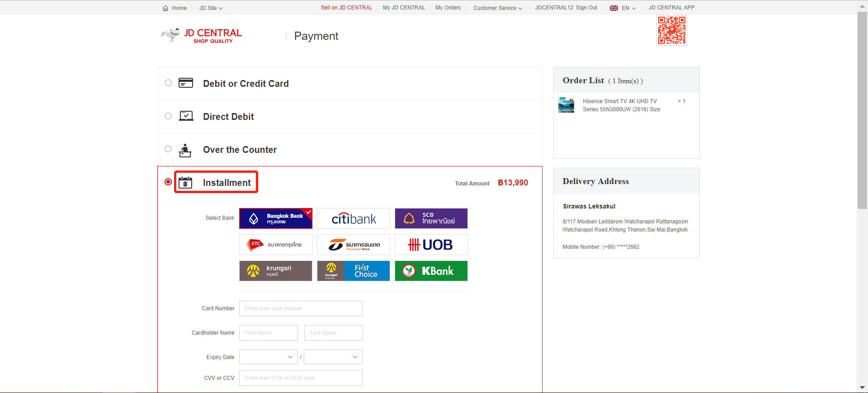Select Bangkok Bank logo
The image size is (868, 393).
tap(276, 218)
